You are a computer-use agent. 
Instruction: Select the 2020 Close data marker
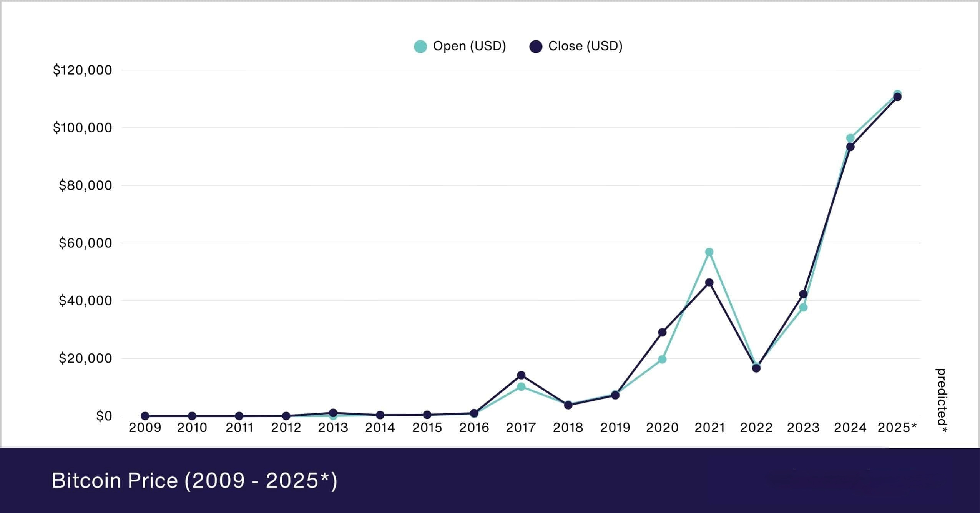point(662,332)
